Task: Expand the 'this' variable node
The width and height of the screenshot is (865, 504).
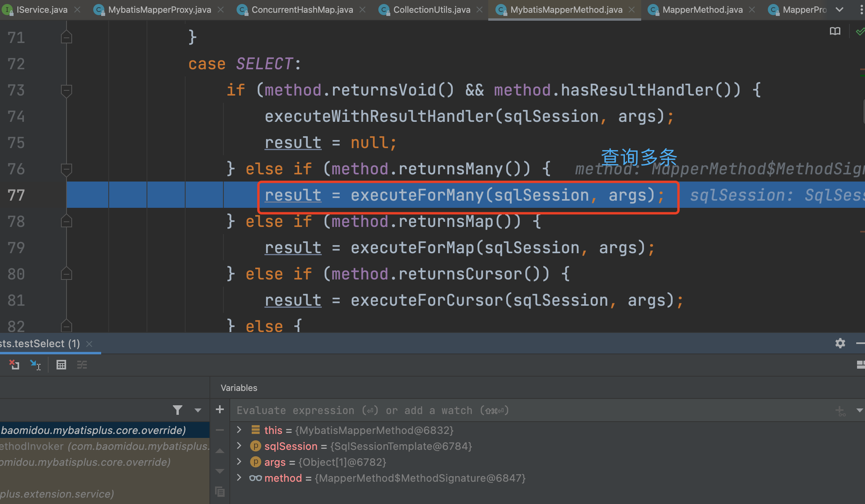Action: [239, 430]
